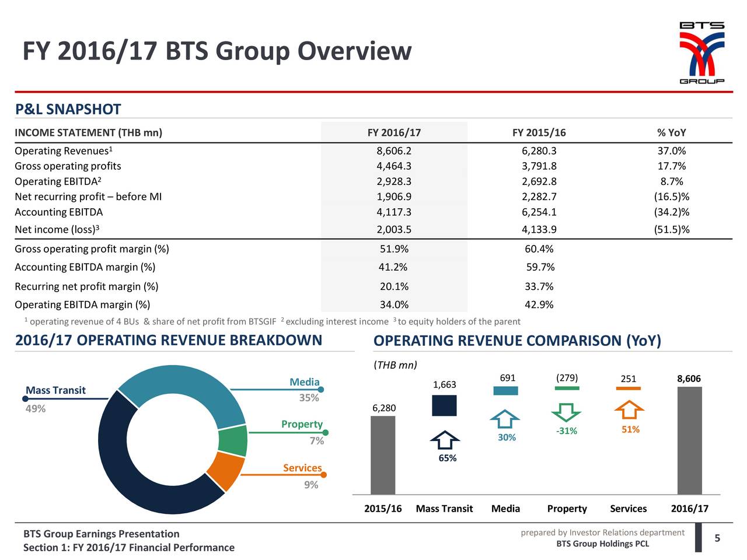Click Operating Revenue Comparison (YoY) heading
Viewport: 747px width, 560px height.
[517, 341]
